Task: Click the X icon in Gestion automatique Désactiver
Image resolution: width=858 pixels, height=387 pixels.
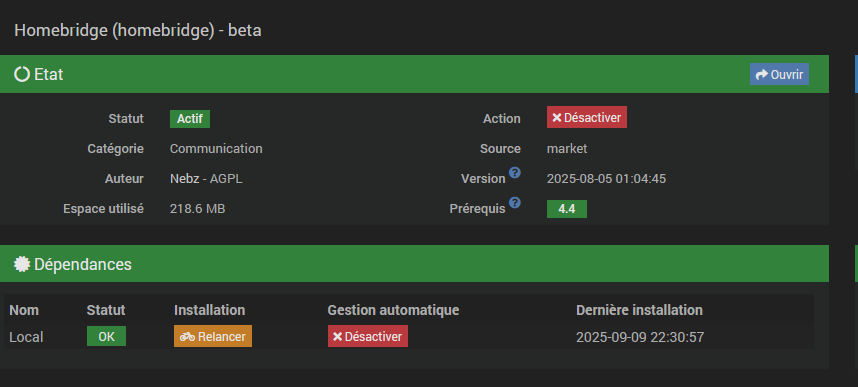Action: 338,337
